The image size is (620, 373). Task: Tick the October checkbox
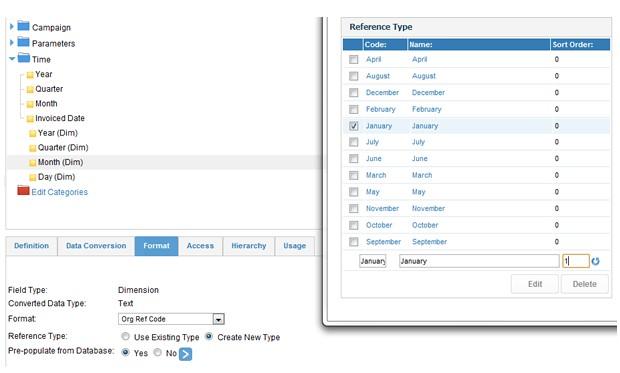coord(353,225)
